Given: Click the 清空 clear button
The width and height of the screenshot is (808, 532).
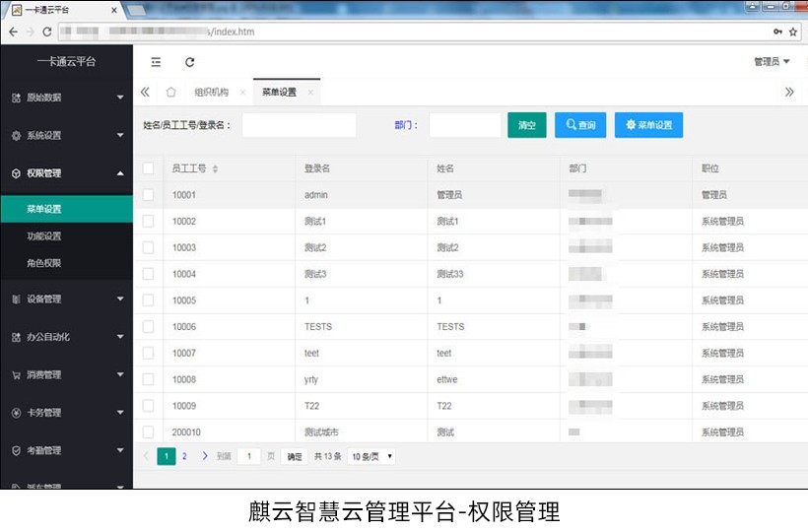Looking at the screenshot, I should click(x=527, y=125).
